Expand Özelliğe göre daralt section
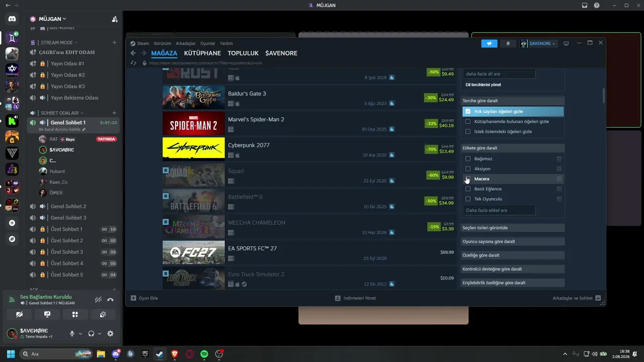This screenshot has width=644, height=362. pos(513,255)
